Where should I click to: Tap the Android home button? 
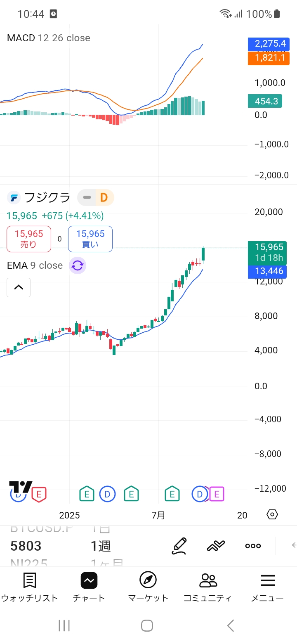point(147,625)
